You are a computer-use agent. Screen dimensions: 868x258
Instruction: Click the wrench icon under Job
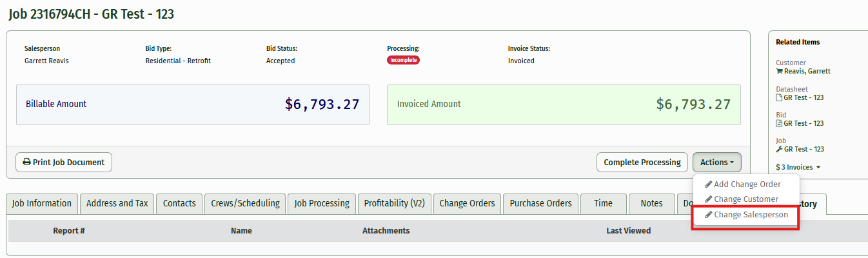(x=779, y=149)
